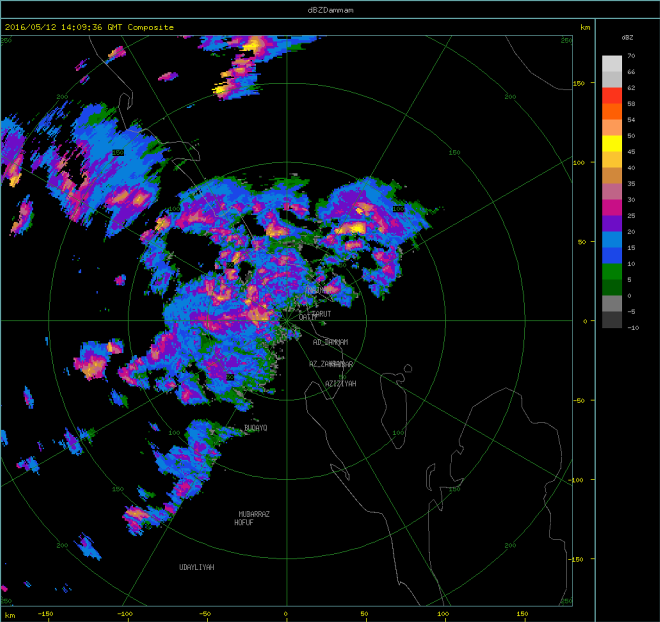Click -50 on the vertical km axis
This screenshot has width=660, height=622.
click(x=579, y=400)
